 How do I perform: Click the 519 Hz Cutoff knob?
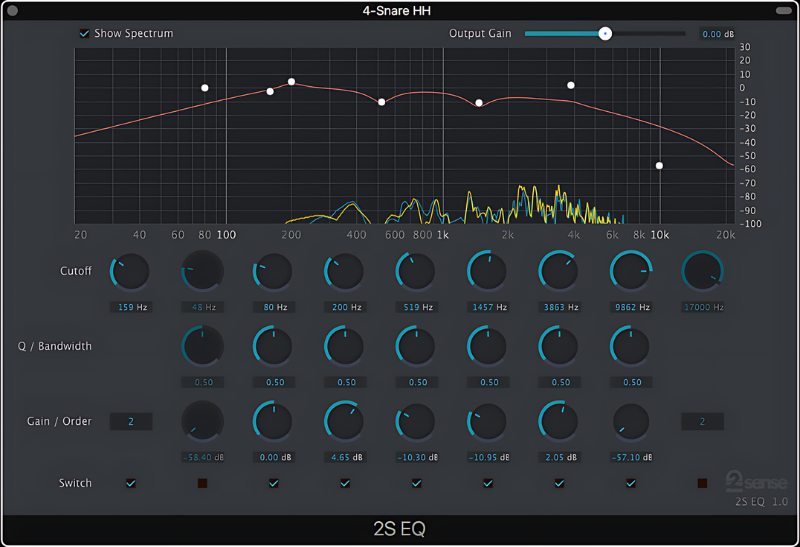[x=416, y=271]
